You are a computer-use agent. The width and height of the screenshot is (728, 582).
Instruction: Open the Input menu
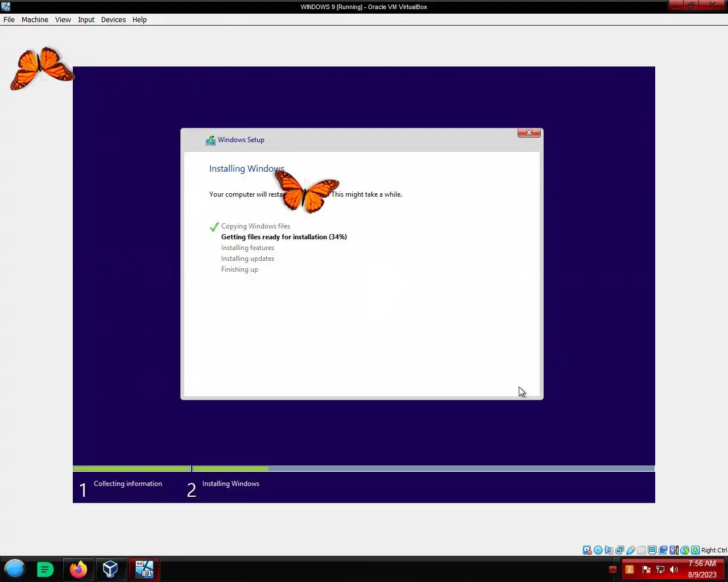[x=86, y=19]
